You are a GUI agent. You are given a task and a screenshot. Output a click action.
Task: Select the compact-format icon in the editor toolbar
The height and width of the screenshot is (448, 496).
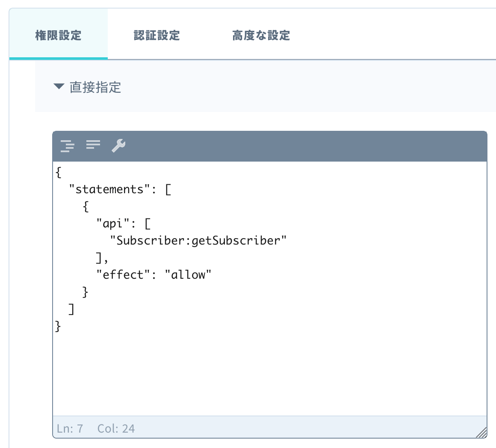[92, 145]
